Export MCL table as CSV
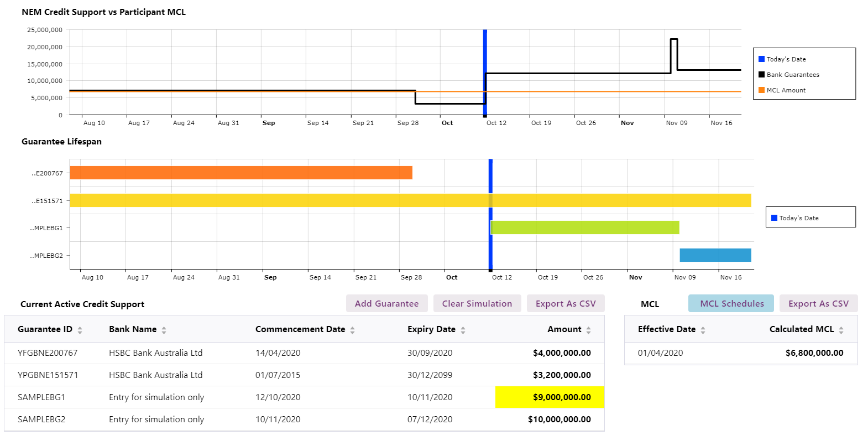The width and height of the screenshot is (868, 435). point(818,303)
